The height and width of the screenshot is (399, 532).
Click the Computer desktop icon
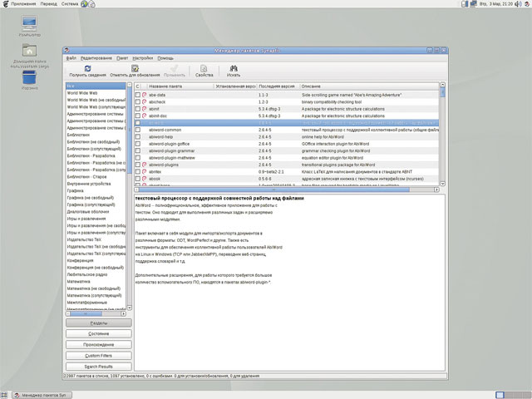(30, 23)
